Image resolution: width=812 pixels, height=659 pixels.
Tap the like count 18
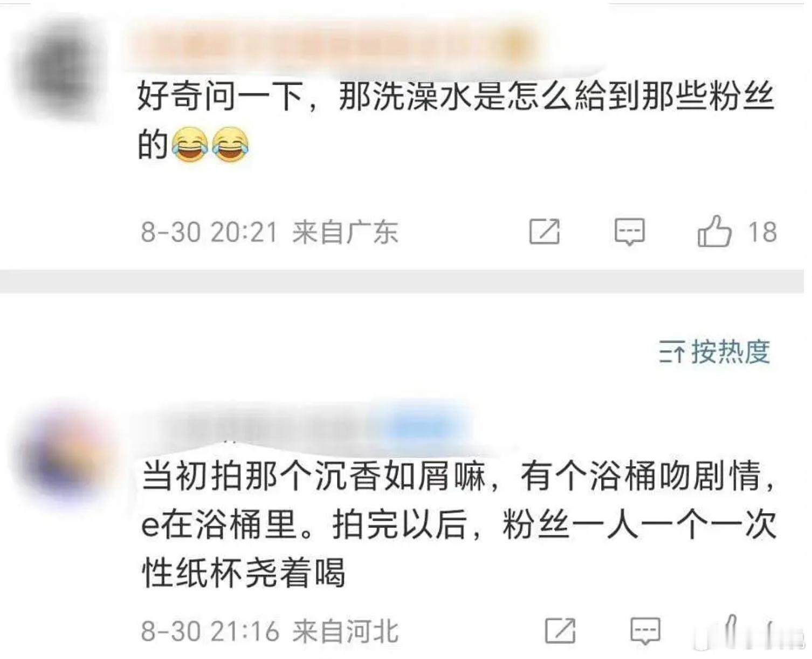click(x=762, y=232)
